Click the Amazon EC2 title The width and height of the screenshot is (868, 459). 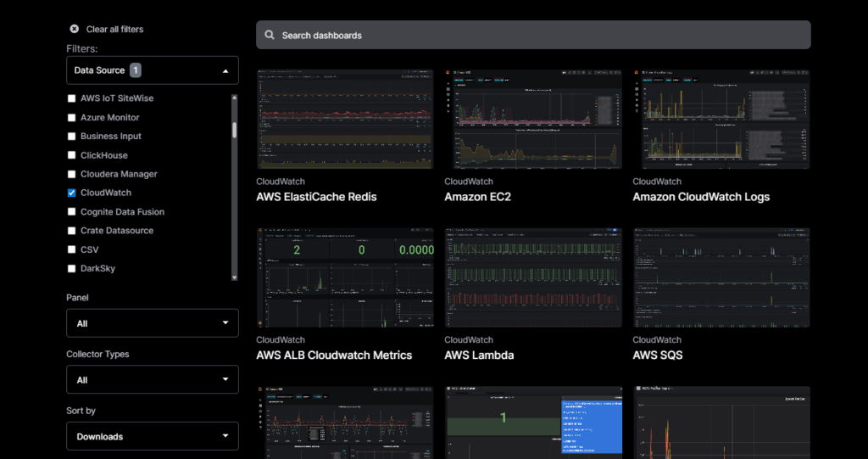coord(478,197)
